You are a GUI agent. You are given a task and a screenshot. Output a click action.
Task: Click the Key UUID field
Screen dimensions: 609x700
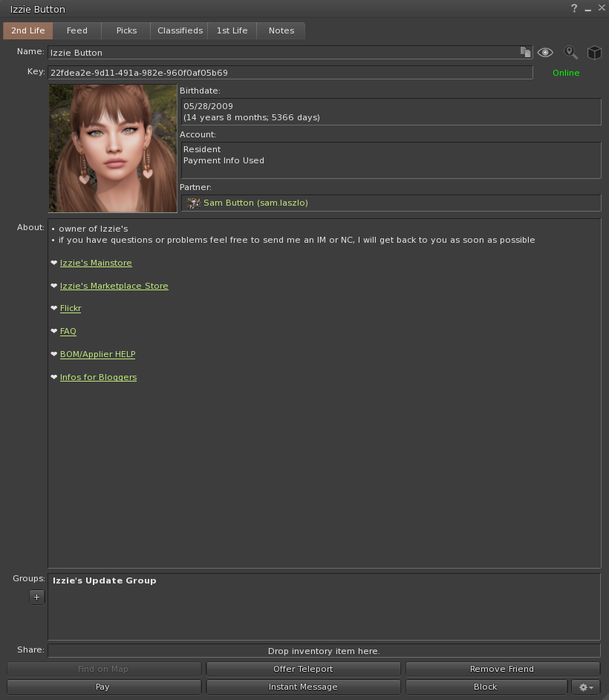pyautogui.click(x=290, y=72)
